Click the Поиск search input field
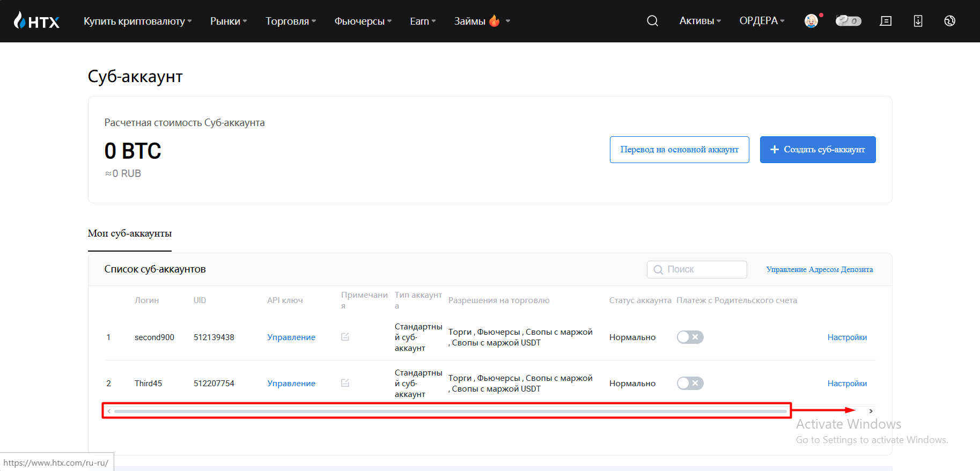The image size is (980, 471). click(x=697, y=269)
